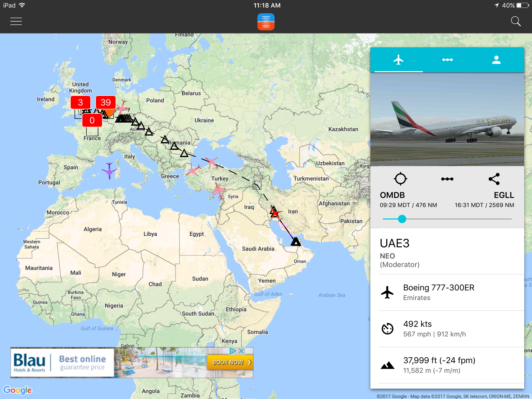View the Emirates aircraft photo
The image size is (532, 399).
coord(447,119)
